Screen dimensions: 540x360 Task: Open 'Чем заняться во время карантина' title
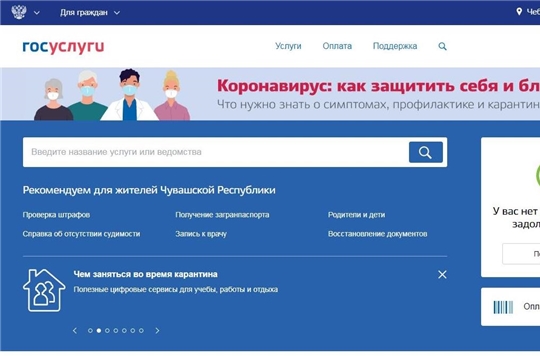(145, 274)
